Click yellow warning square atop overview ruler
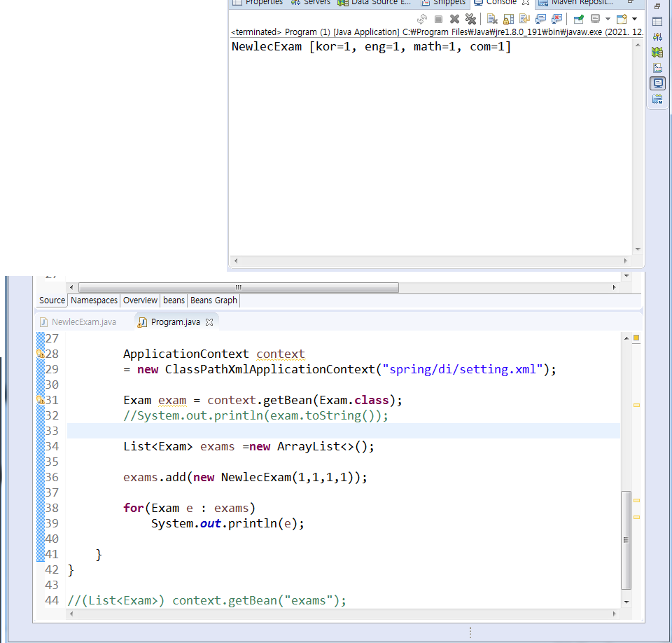 coord(636,338)
